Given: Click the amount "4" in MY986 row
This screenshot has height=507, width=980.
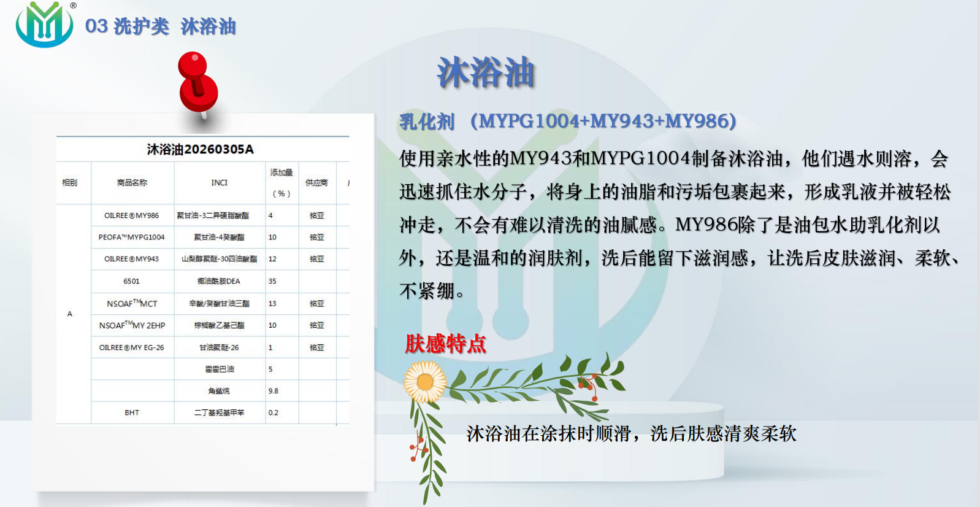Looking at the screenshot, I should coord(270,215).
